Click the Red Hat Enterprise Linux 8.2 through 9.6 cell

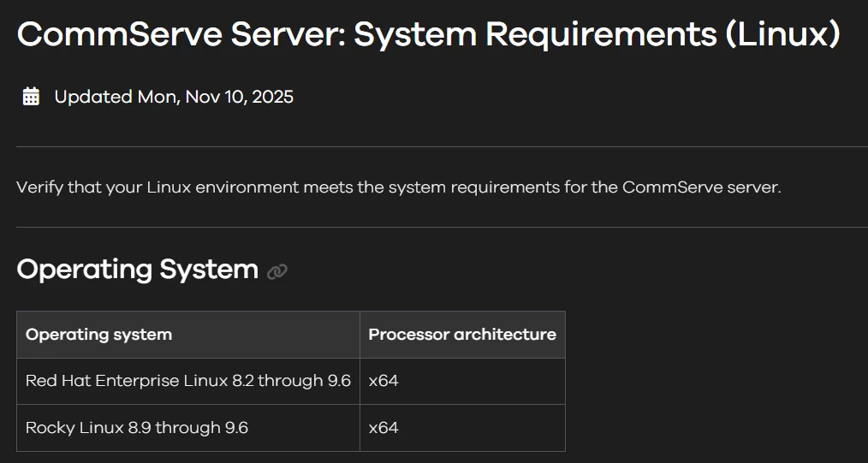(188, 381)
